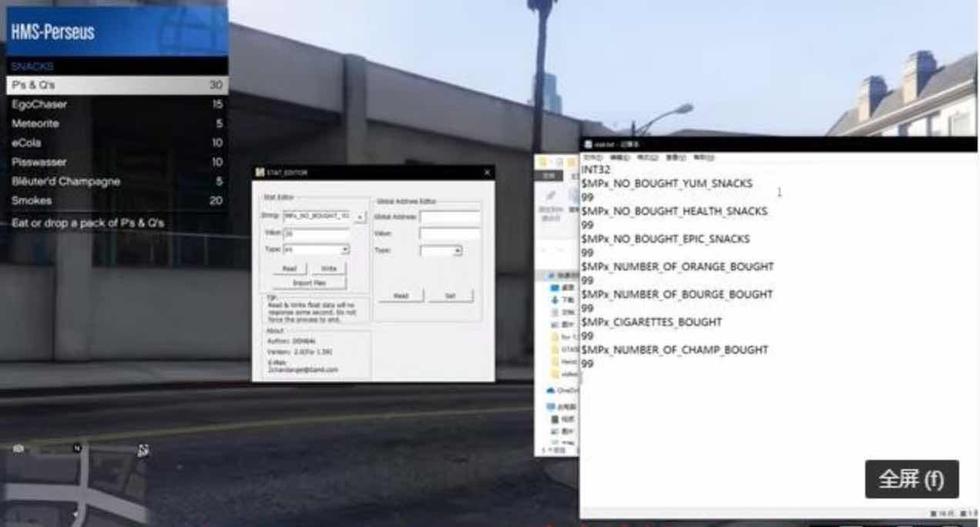The width and height of the screenshot is (980, 527).
Task: Click Notepad status bar line indicator
Action: (944, 513)
